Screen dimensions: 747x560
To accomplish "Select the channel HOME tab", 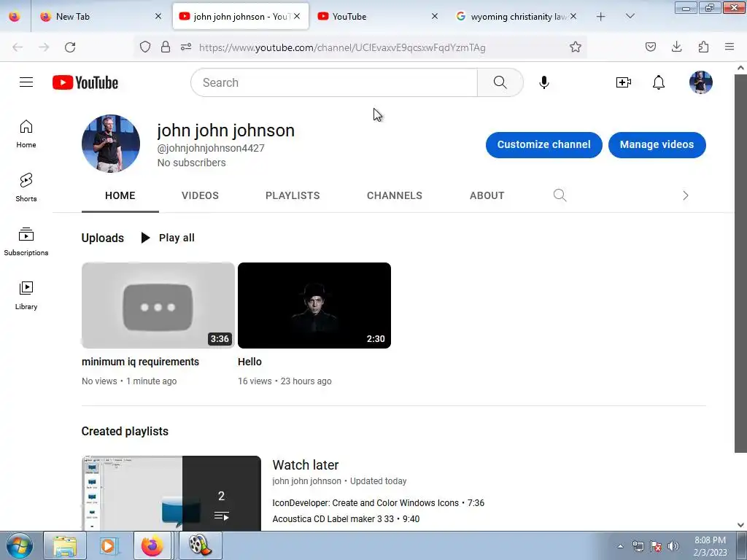I will (x=120, y=195).
